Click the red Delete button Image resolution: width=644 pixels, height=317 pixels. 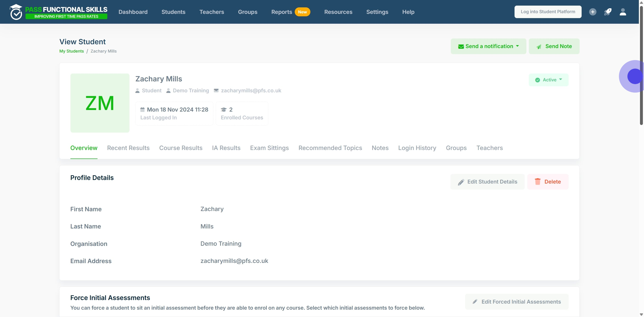(547, 182)
